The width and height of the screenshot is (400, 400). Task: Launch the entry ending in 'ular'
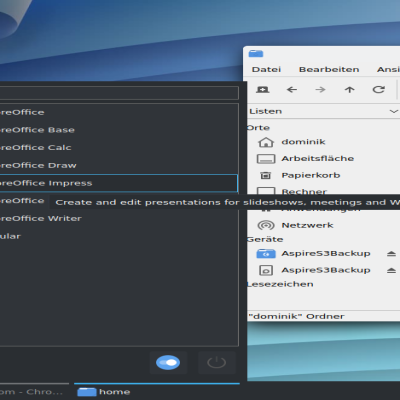pyautogui.click(x=119, y=236)
